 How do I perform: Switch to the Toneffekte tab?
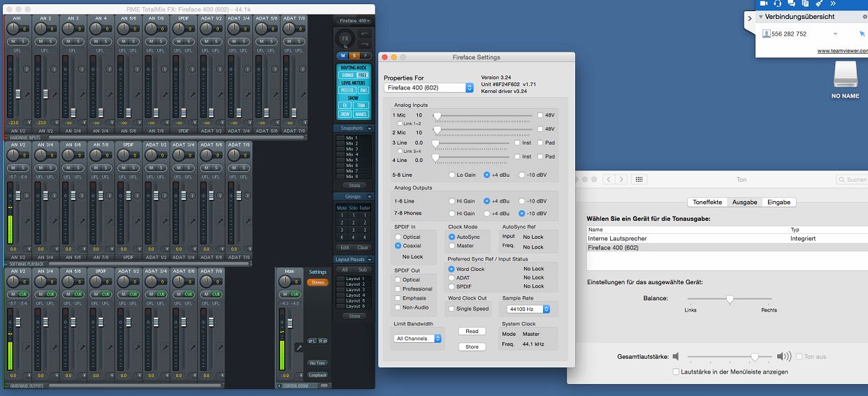(x=707, y=202)
